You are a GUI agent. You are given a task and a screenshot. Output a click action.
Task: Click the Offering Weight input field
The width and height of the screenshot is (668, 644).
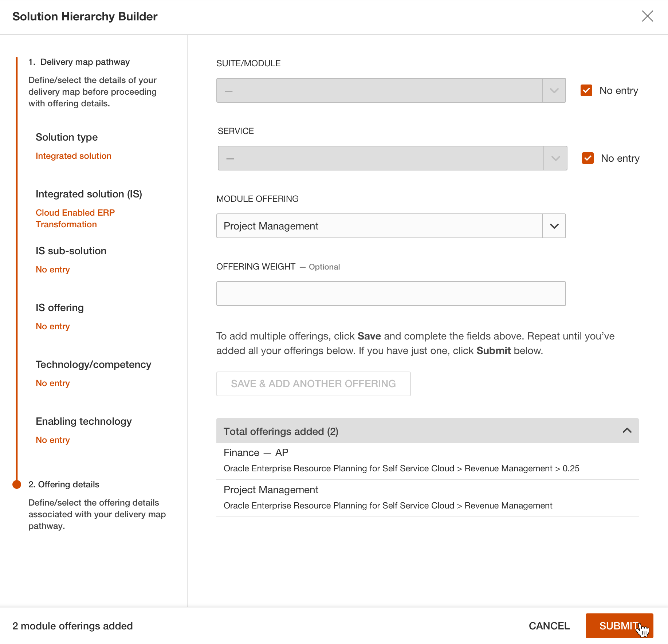click(x=391, y=294)
